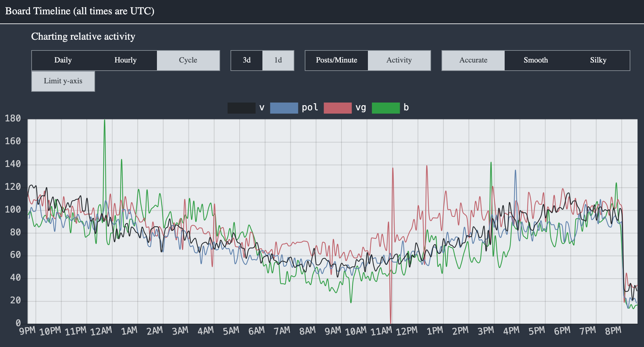The height and width of the screenshot is (347, 644).
Task: Choose Accurate smoothing mode
Action: tap(473, 60)
